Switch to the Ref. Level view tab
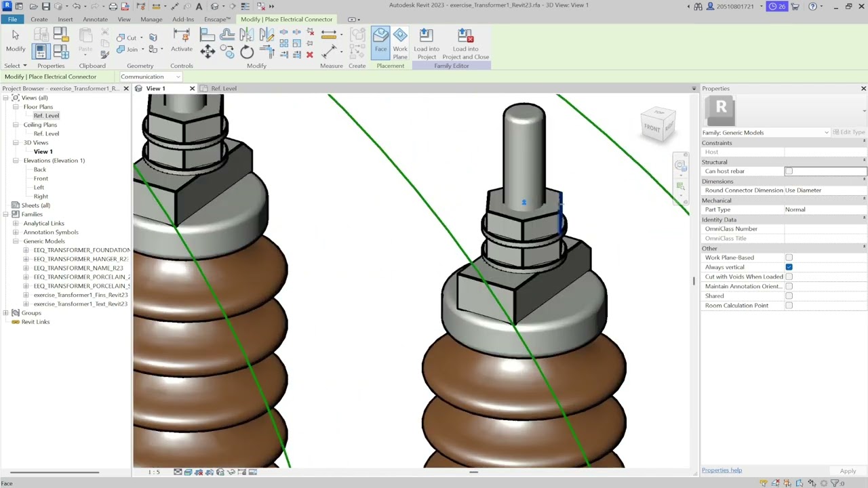Image resolution: width=868 pixels, height=488 pixels. 223,88
